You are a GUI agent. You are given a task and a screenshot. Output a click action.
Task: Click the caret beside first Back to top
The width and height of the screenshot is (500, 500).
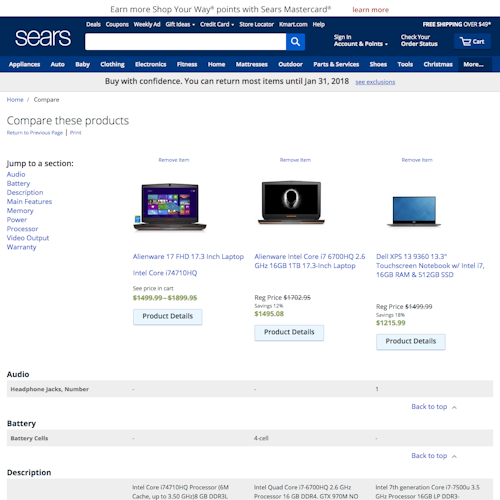(454, 407)
